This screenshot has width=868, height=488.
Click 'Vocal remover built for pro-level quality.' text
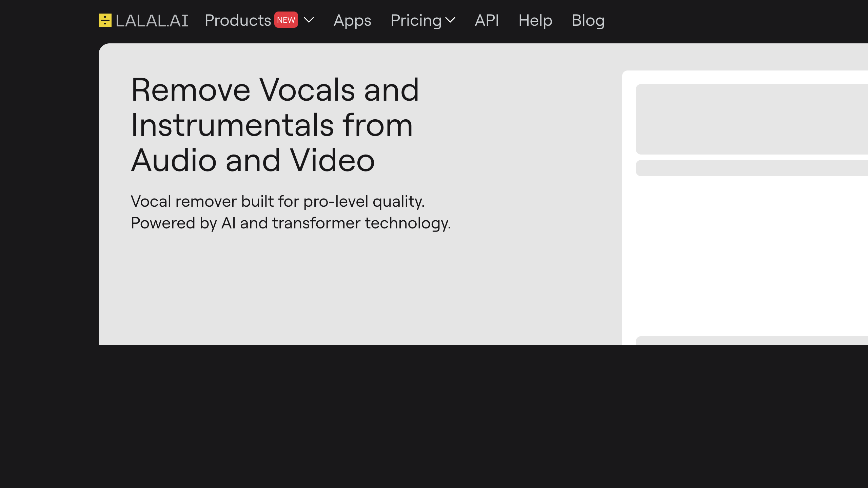(x=278, y=201)
